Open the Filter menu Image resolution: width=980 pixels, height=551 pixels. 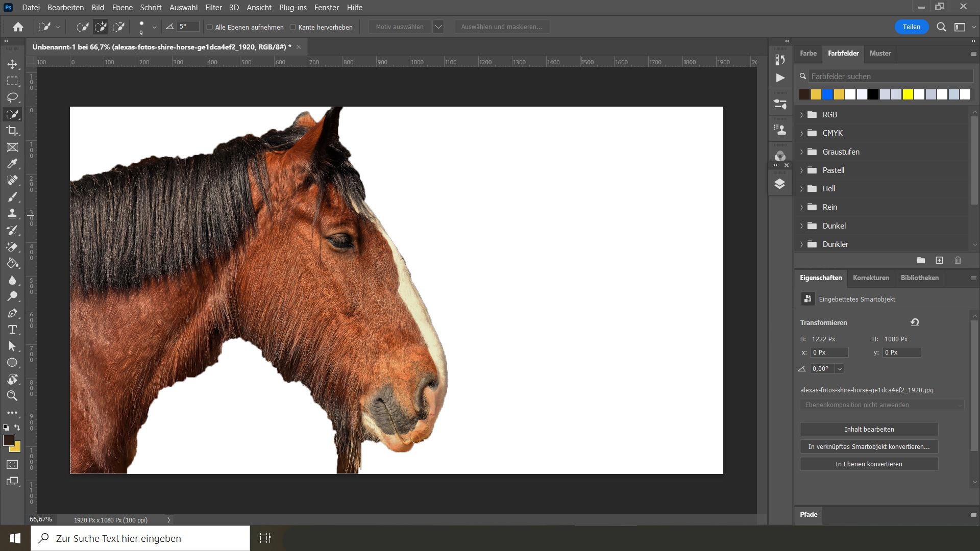coord(213,8)
